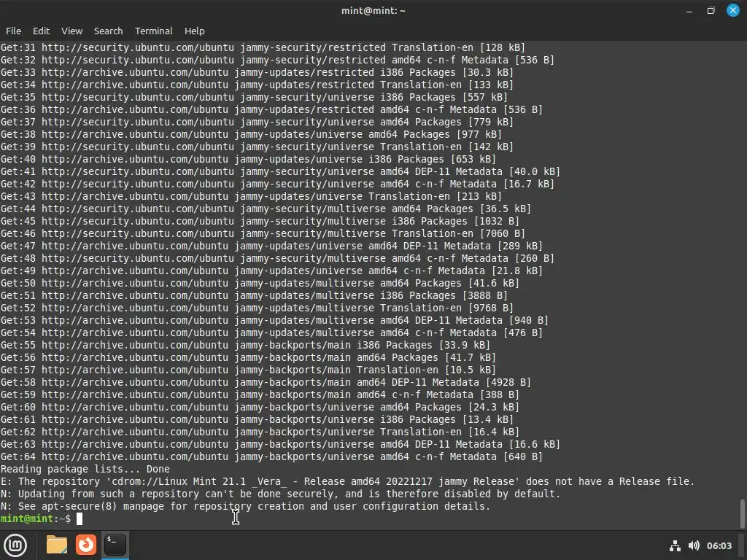Viewport: 747px width, 560px height.
Task: Click the Get:53 line with 940 B
Action: coord(274,320)
